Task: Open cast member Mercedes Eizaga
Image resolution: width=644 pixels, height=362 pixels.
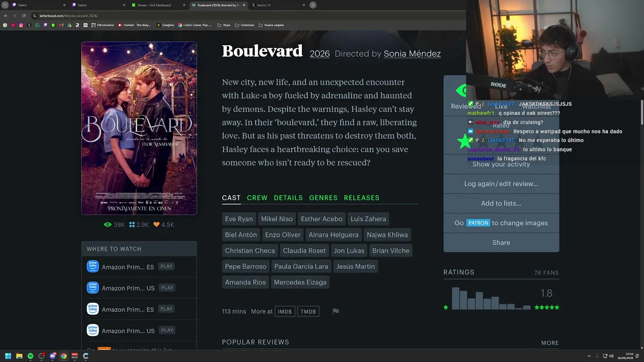Action: (300, 282)
